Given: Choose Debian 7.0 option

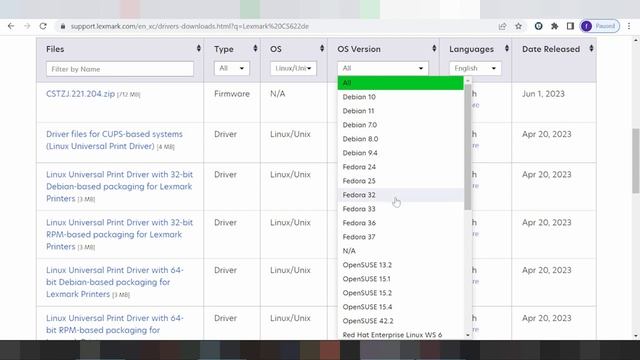Looking at the screenshot, I should [400, 125].
